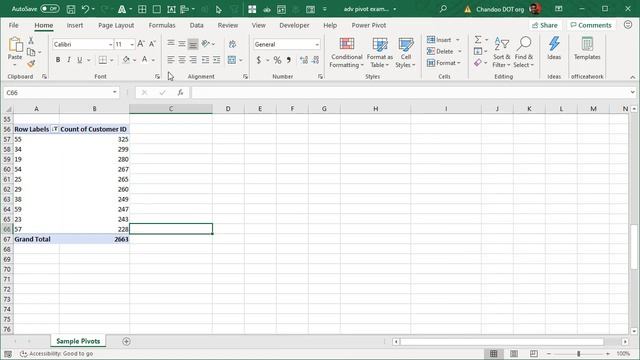Viewport: 640px width, 360px height.
Task: Switch to the Page Layout tab
Action: pyautogui.click(x=116, y=25)
